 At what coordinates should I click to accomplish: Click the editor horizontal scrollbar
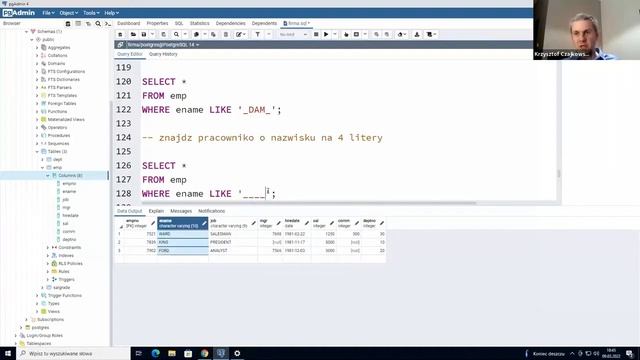click(309, 202)
